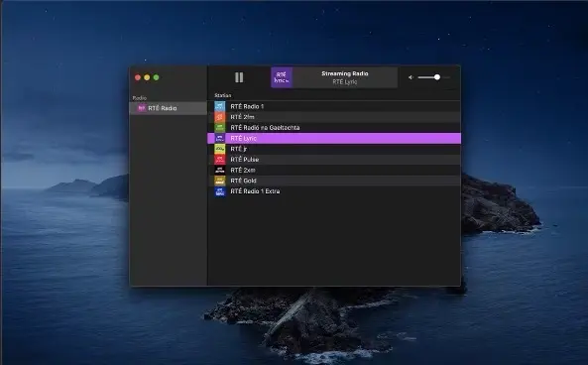
Task: Click the Radio section header in sidebar
Action: [140, 98]
